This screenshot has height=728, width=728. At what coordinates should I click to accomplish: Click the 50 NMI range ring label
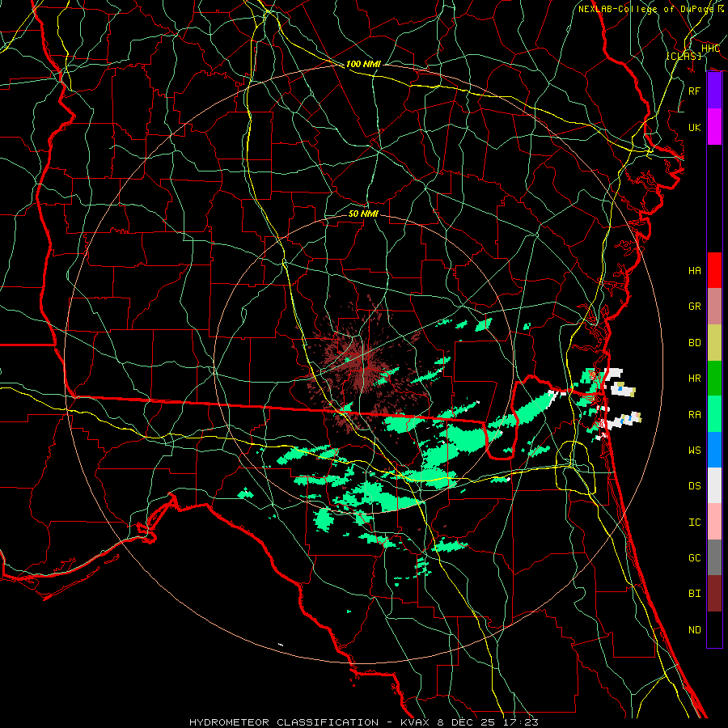click(363, 214)
